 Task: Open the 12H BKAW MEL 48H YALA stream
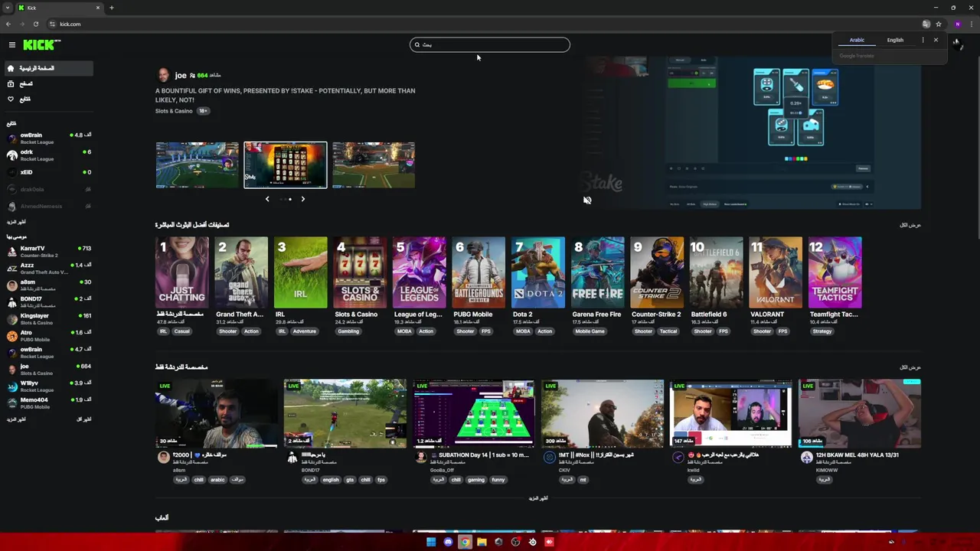coord(860,414)
